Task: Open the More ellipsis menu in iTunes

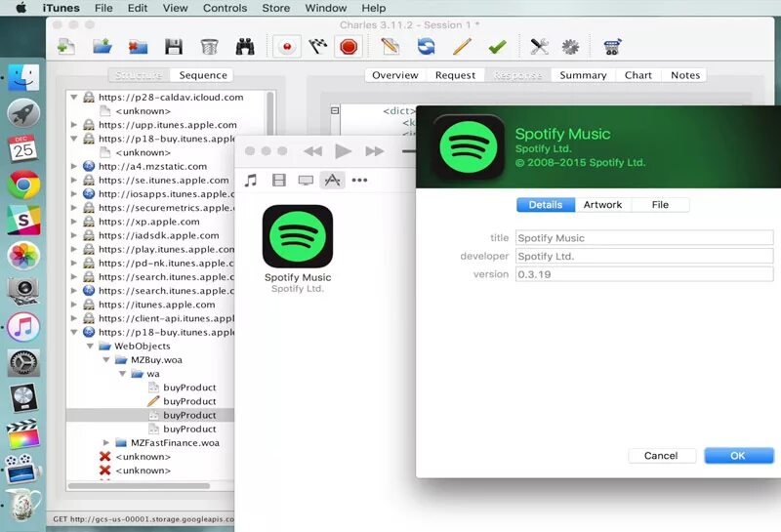Action: click(x=359, y=180)
